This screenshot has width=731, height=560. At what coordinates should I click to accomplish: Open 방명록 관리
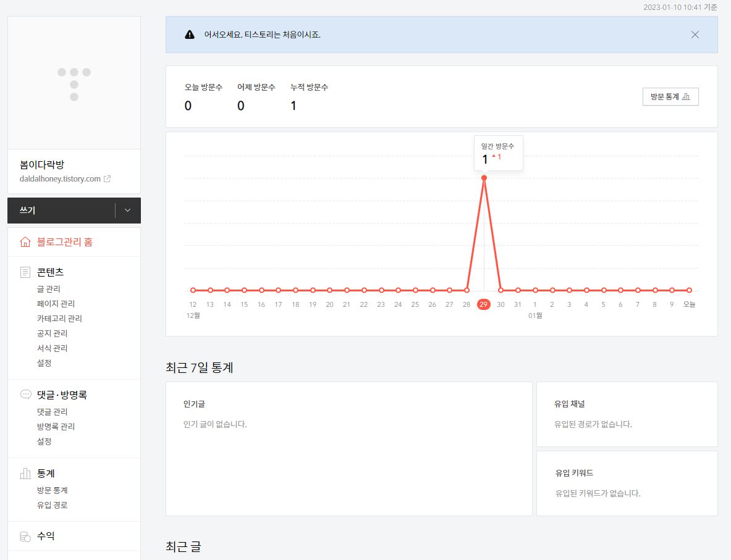[x=56, y=427]
